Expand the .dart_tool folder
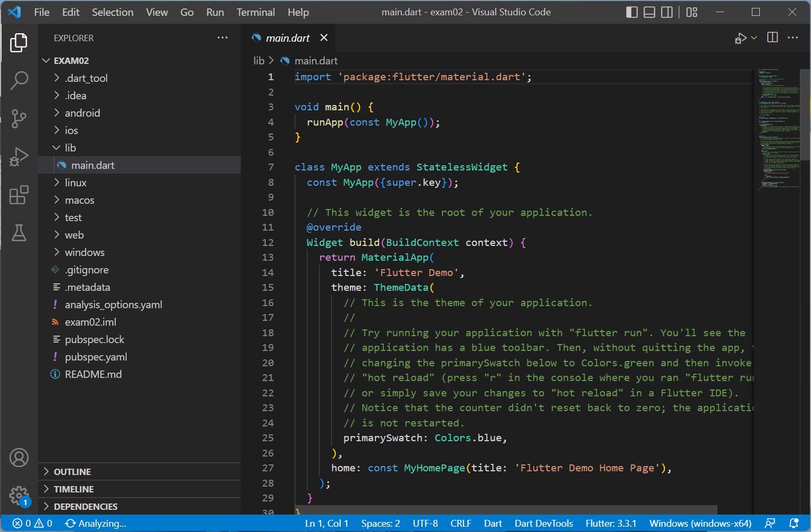 click(x=139, y=78)
